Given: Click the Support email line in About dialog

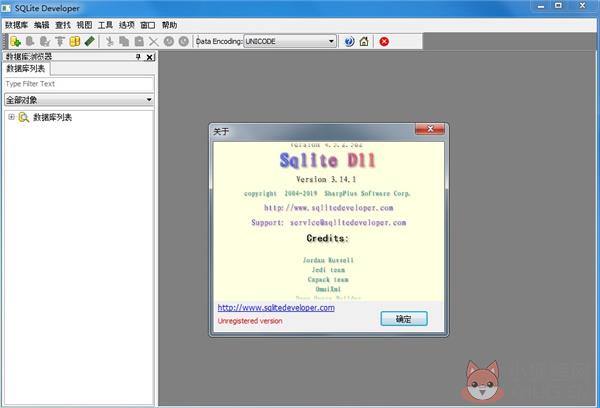Looking at the screenshot, I should [329, 222].
